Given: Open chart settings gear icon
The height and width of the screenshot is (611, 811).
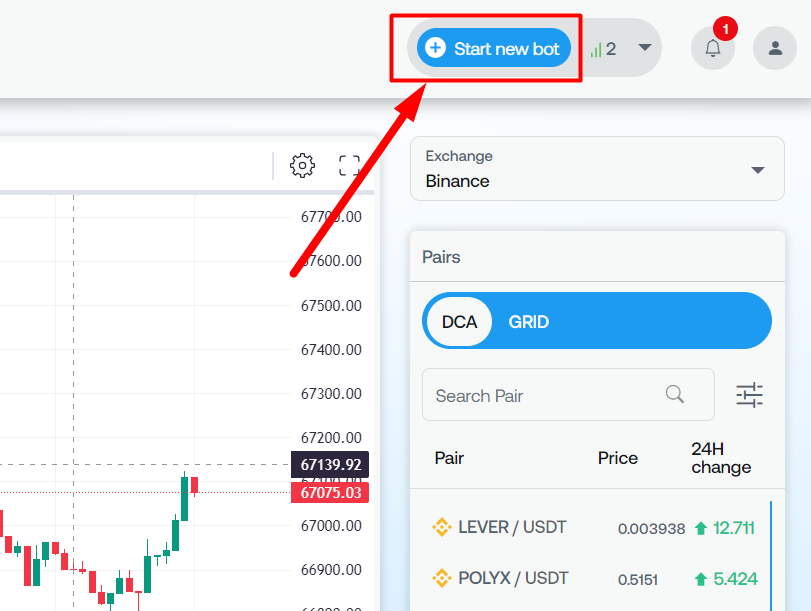Looking at the screenshot, I should pyautogui.click(x=302, y=166).
